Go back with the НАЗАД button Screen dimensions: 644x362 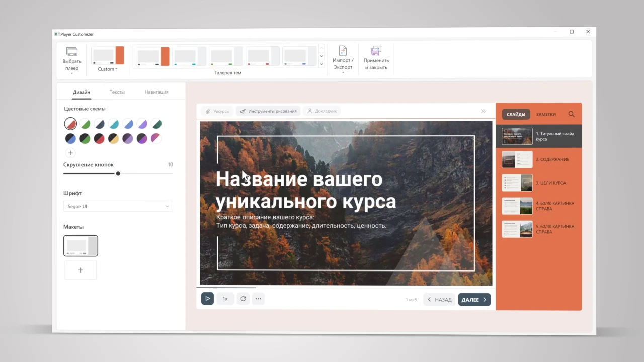click(x=439, y=300)
